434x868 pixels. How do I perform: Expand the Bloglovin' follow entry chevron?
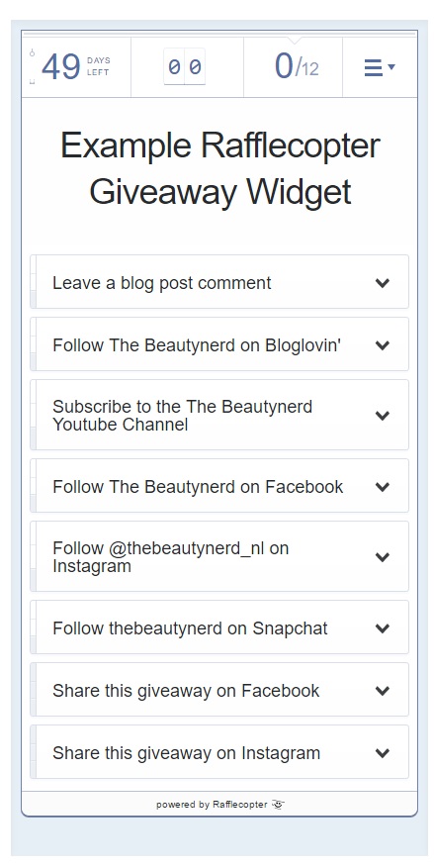coord(382,344)
